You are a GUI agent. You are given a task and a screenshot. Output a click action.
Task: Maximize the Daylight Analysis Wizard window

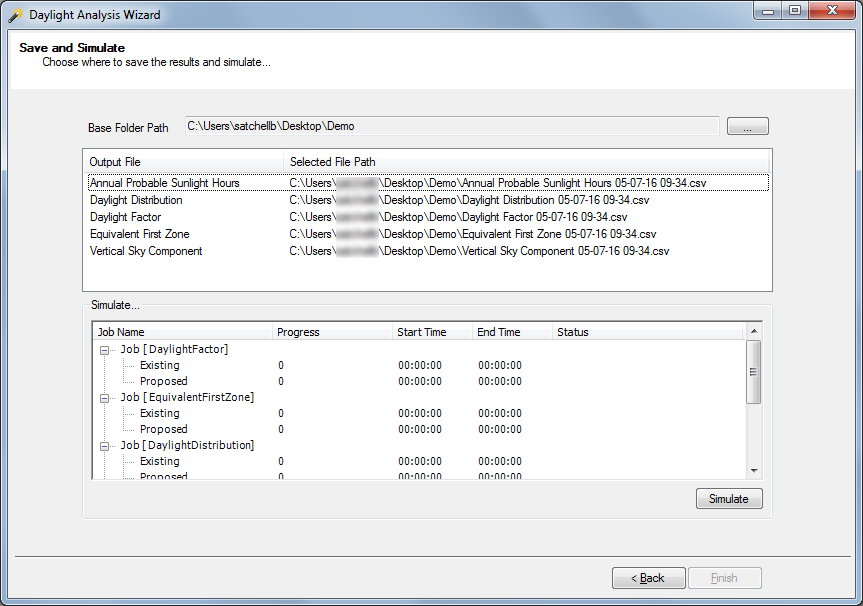(795, 11)
